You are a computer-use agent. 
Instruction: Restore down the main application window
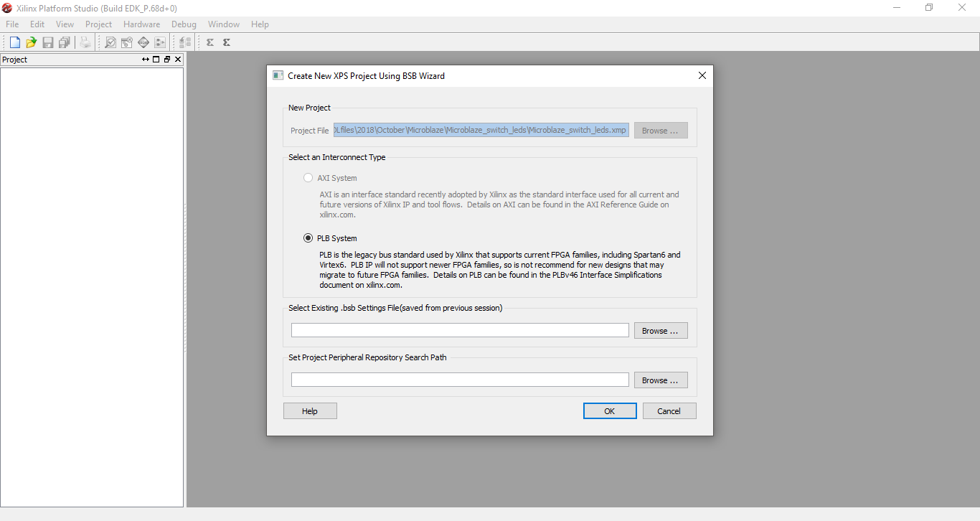click(929, 8)
